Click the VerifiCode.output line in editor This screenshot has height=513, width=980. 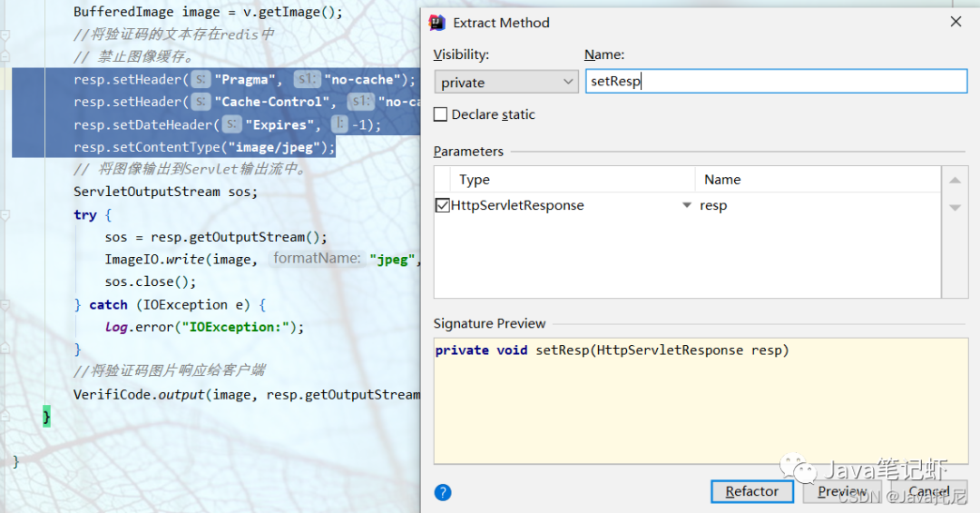[x=247, y=395]
